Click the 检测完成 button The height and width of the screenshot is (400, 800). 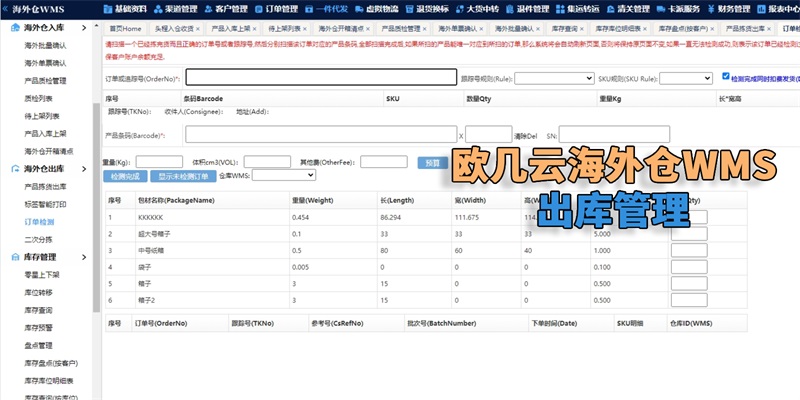coord(125,177)
